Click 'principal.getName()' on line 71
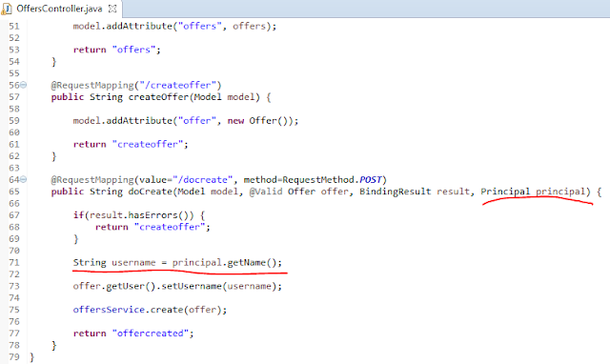This screenshot has height=364, width=610. point(225,262)
